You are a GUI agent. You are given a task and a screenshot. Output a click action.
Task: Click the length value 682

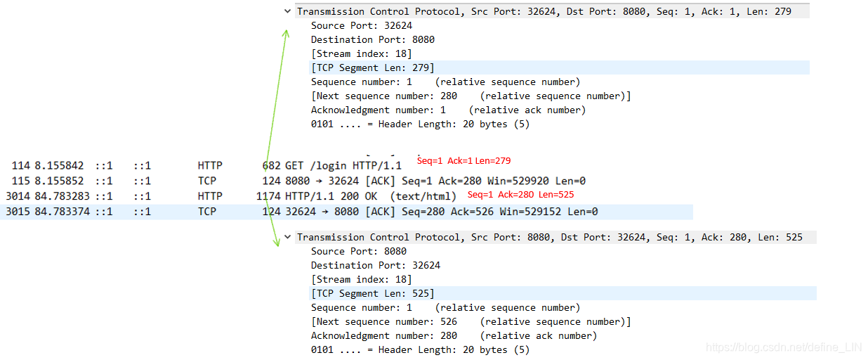point(271,166)
